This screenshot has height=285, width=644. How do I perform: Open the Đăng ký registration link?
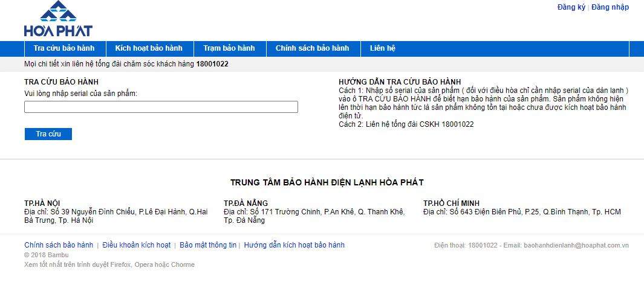[x=571, y=7]
